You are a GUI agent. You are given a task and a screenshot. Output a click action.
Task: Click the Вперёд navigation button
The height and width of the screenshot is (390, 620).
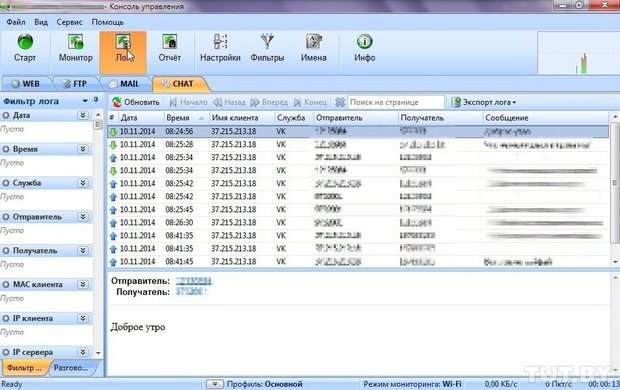(269, 102)
